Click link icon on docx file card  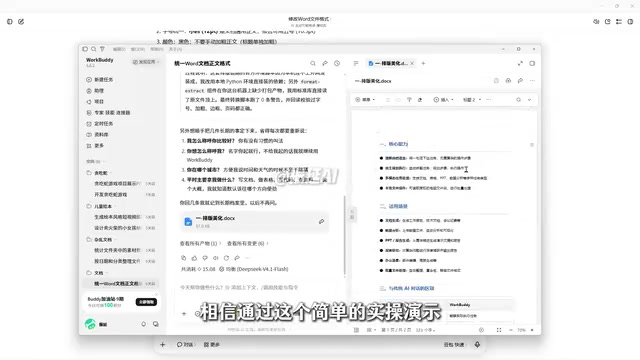coord(322,222)
